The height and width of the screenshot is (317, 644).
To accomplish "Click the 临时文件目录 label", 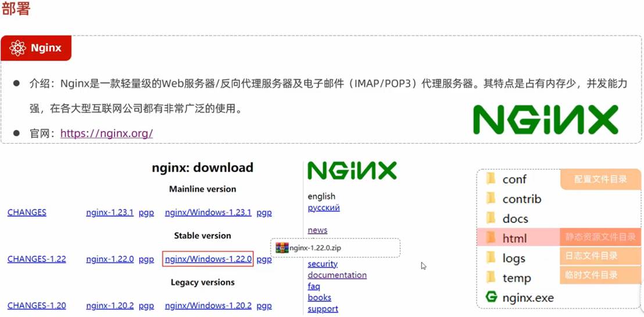I will pyautogui.click(x=600, y=275).
